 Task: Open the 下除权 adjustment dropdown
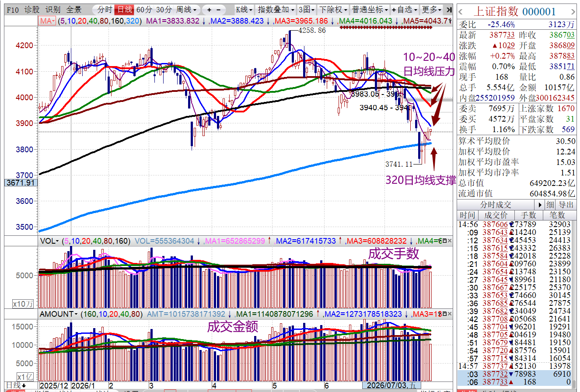(x=333, y=9)
